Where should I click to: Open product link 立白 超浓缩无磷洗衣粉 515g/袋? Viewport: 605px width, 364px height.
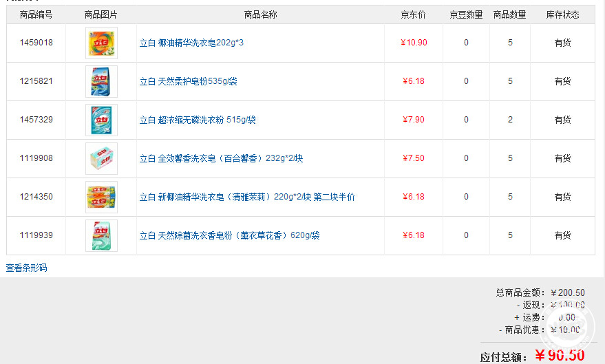198,120
